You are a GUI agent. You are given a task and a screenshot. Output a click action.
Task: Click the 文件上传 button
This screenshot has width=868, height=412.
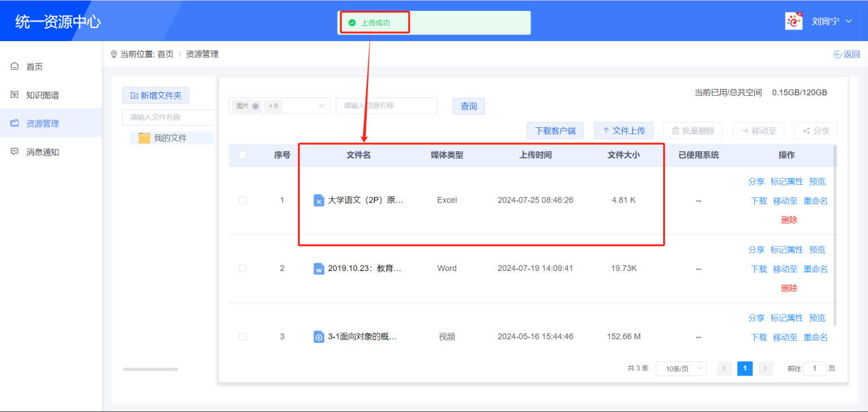(623, 131)
